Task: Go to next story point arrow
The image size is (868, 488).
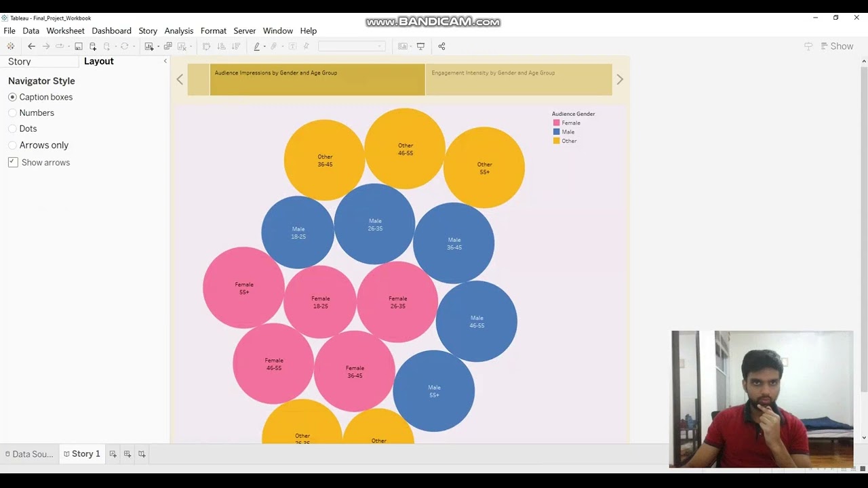Action: point(620,79)
